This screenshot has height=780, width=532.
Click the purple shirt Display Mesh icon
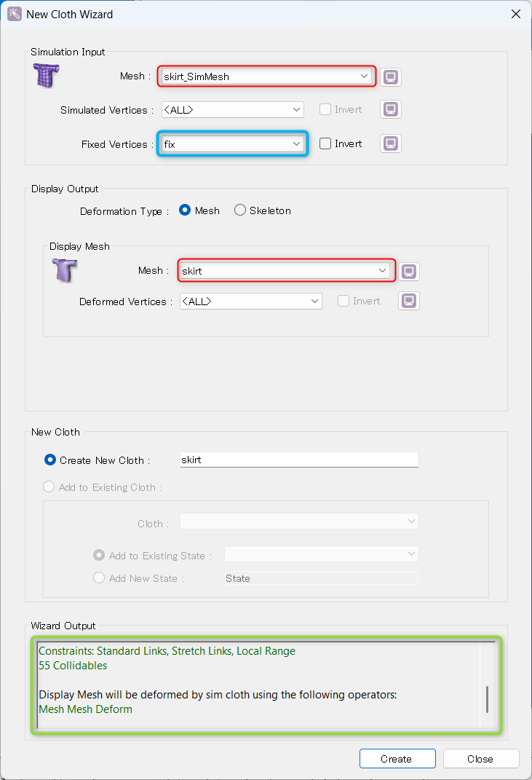pyautogui.click(x=65, y=270)
